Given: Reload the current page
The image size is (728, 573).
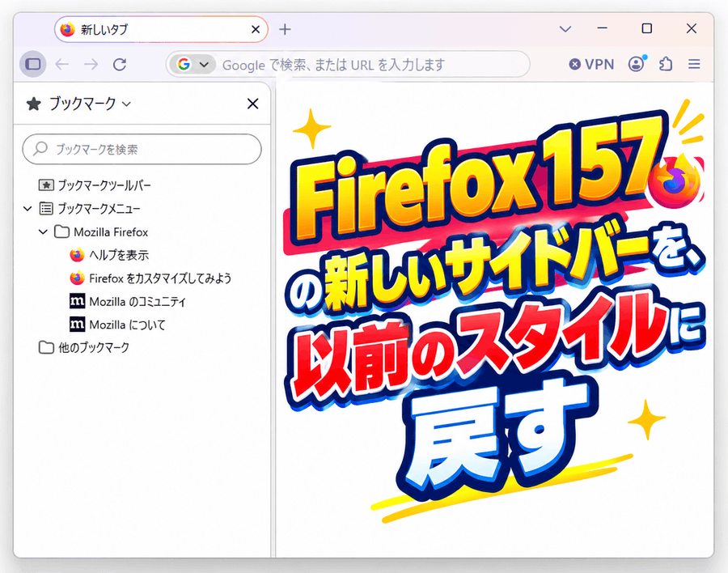Looking at the screenshot, I should tap(120, 64).
